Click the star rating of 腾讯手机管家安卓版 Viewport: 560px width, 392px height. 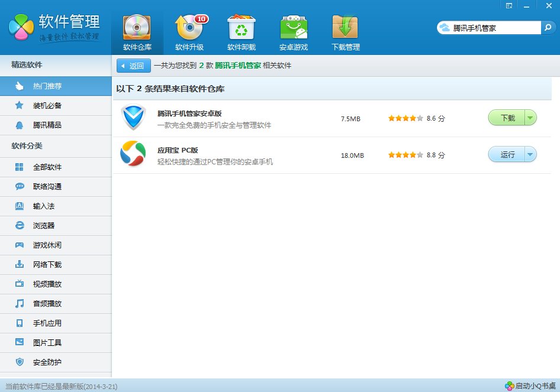[x=405, y=118]
